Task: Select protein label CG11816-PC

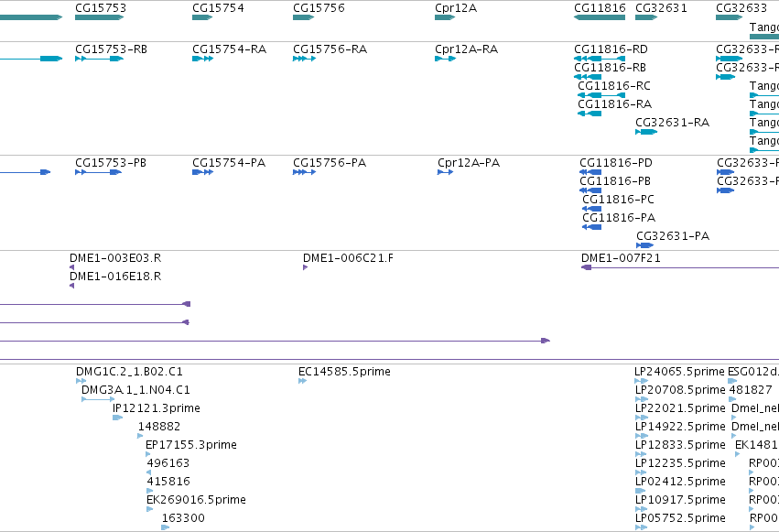Action: (619, 200)
